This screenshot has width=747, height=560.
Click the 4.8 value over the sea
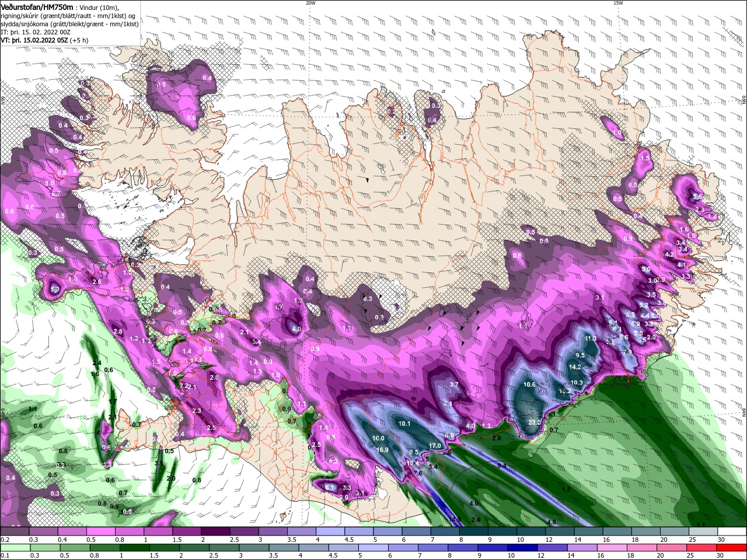[551, 522]
